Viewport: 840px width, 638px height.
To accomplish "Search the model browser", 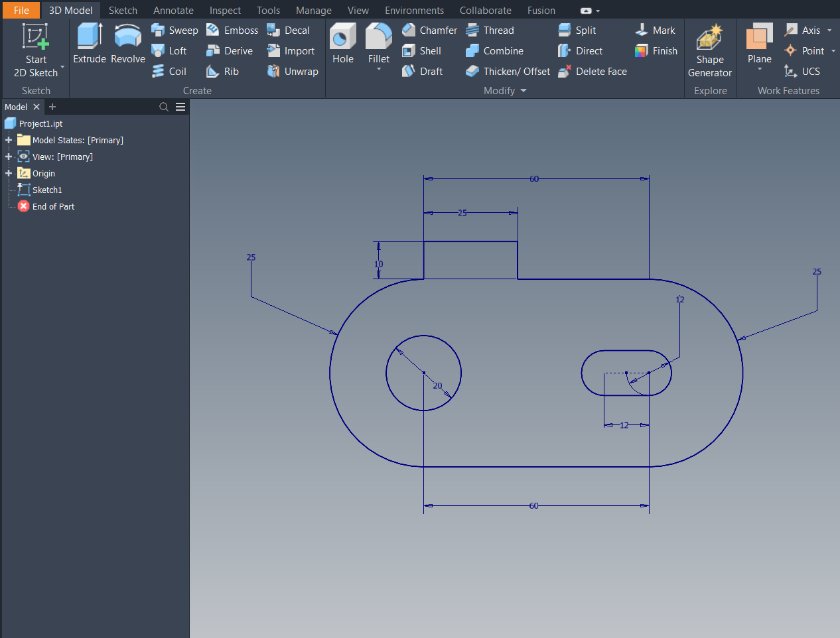I will coord(164,107).
